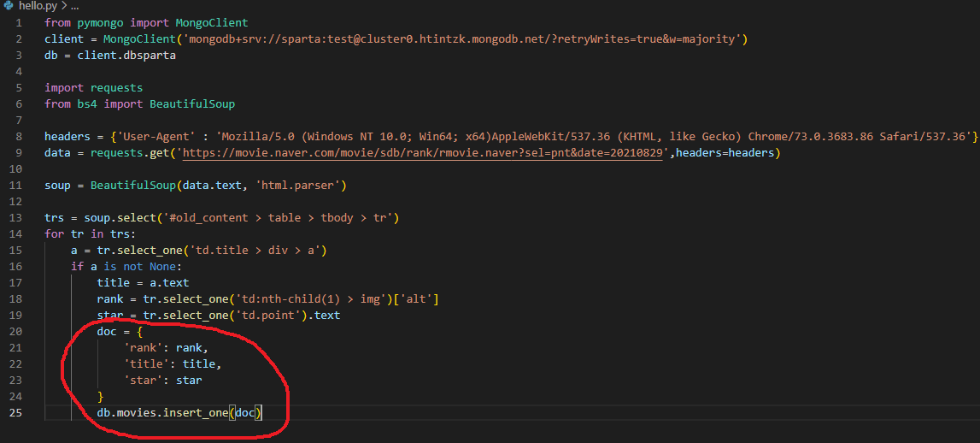This screenshot has width=980, height=443.
Task: Click the 'star': star entry on line 23
Action: [162, 381]
